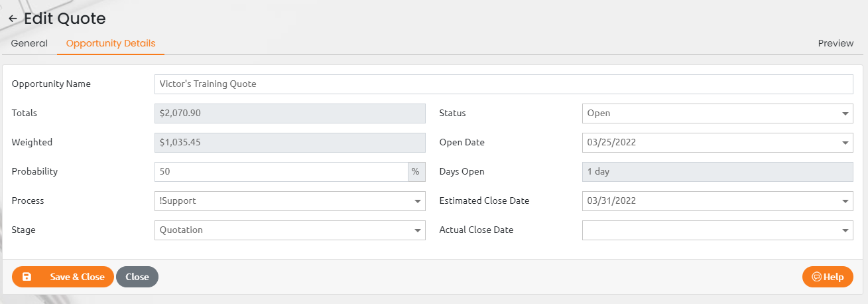Expand the Actual Close Date dropdown arrow
Viewport: 868px width, 304px height.
[x=845, y=230]
